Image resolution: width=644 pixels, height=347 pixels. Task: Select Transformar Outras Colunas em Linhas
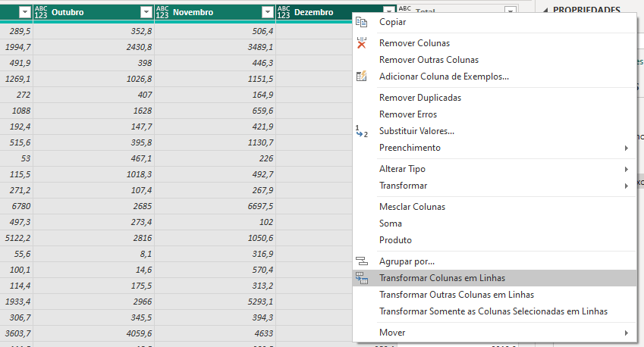point(495,295)
